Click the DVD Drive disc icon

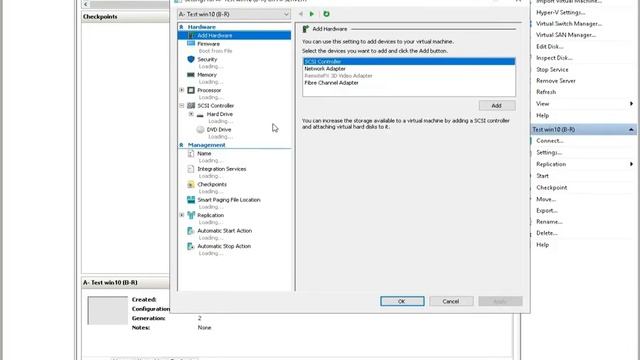point(200,129)
